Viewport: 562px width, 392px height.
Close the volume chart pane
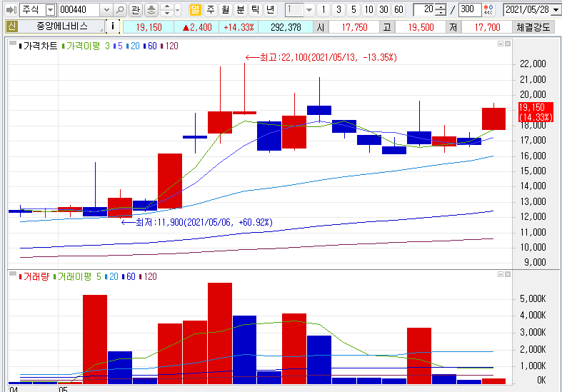coord(508,274)
